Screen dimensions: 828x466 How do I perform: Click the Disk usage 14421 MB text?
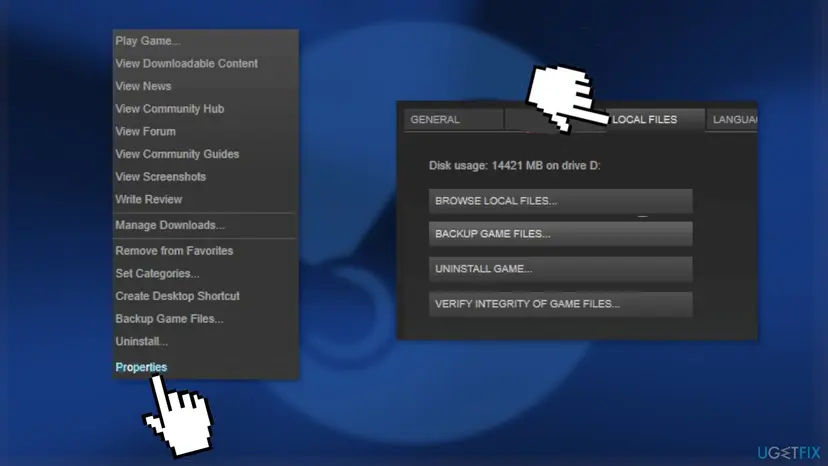click(x=514, y=166)
